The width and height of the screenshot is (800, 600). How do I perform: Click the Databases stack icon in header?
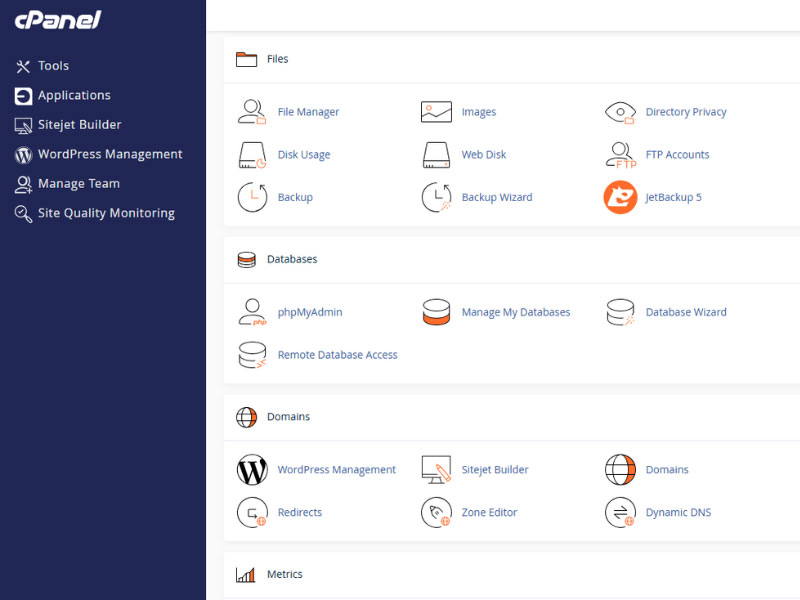click(x=246, y=260)
